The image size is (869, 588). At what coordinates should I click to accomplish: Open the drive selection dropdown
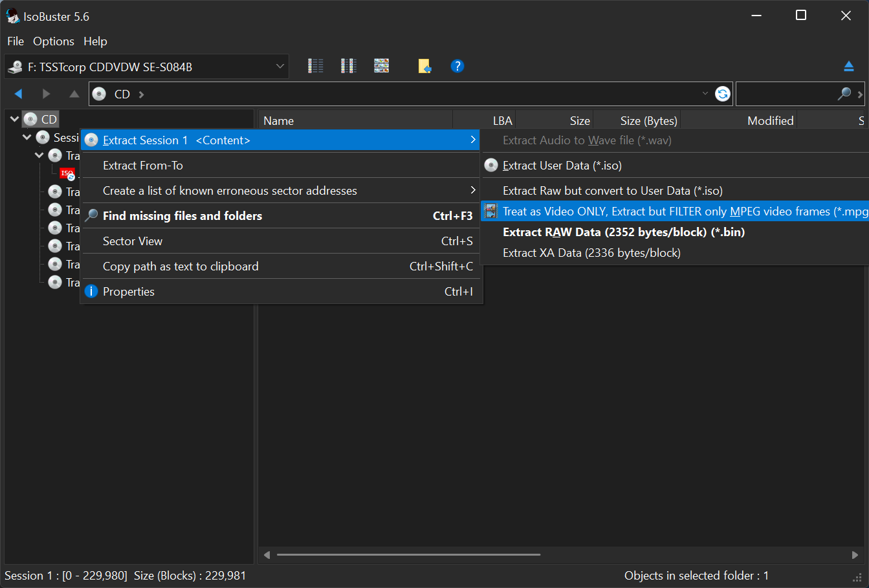click(280, 66)
